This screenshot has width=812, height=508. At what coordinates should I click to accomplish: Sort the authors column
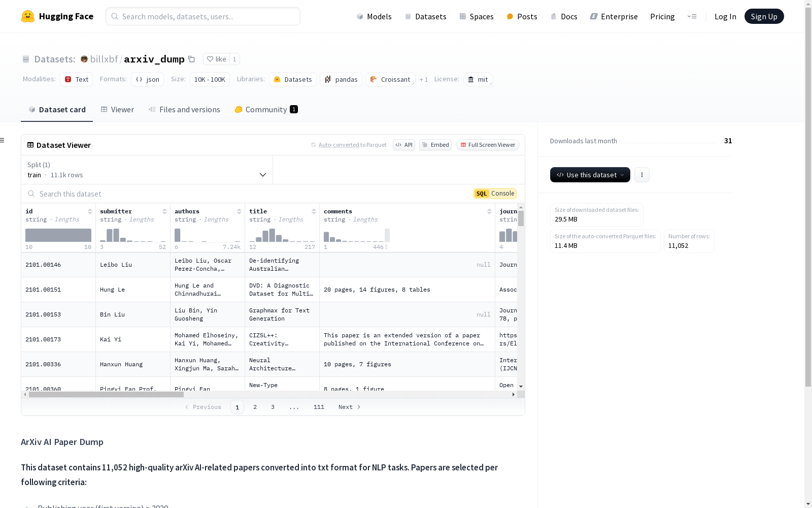[239, 211]
